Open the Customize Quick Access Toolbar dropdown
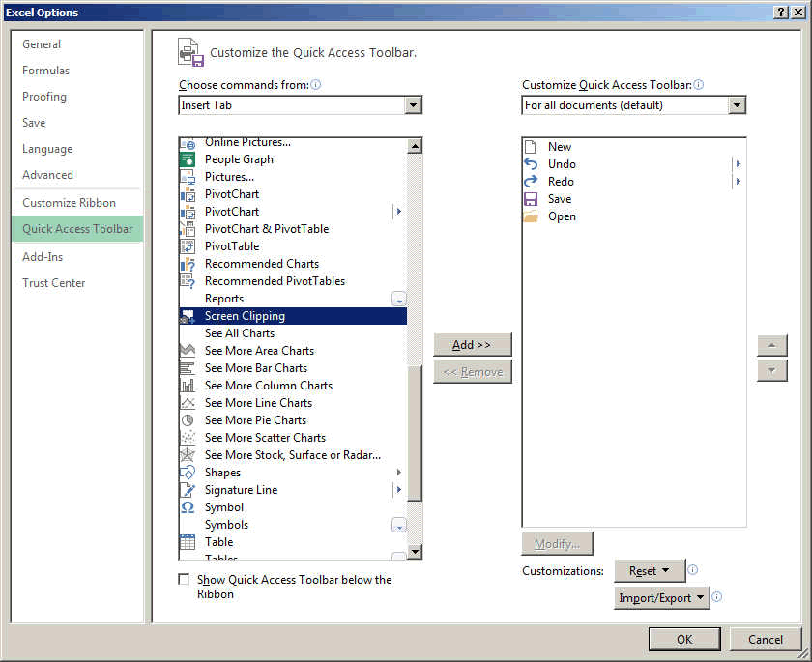Viewport: 812px width, 662px height. coord(738,104)
